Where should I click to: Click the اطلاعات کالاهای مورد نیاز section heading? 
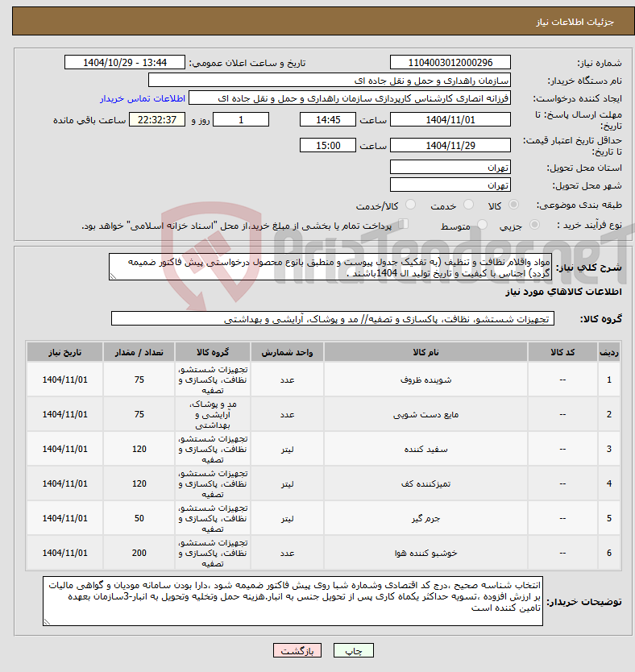coord(563,292)
